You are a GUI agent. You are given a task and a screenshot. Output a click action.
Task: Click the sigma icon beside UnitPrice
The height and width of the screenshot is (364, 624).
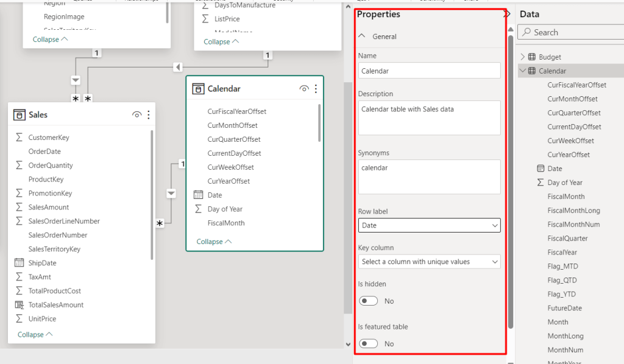click(x=19, y=318)
